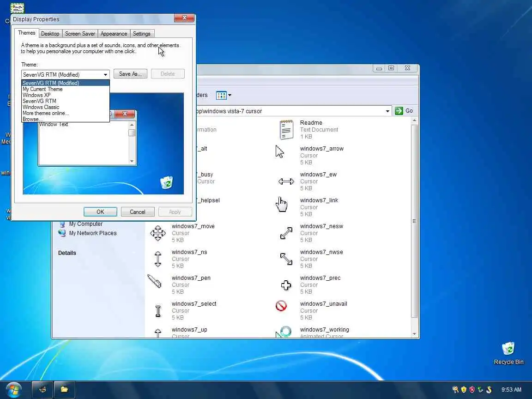This screenshot has height=399, width=532.
Task: Select the windows7_nwse cursor icon
Action: pos(286,259)
